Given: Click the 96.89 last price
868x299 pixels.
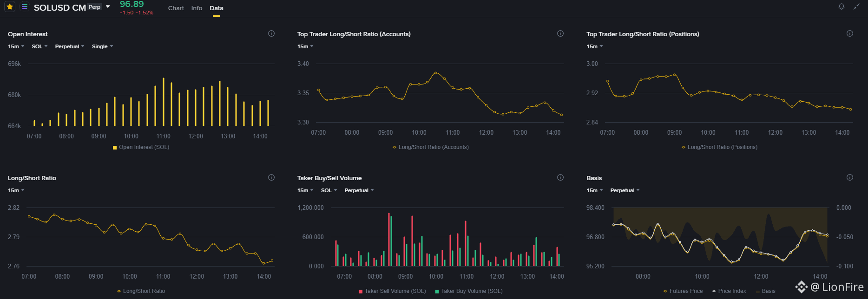Looking at the screenshot, I should pos(132,4).
